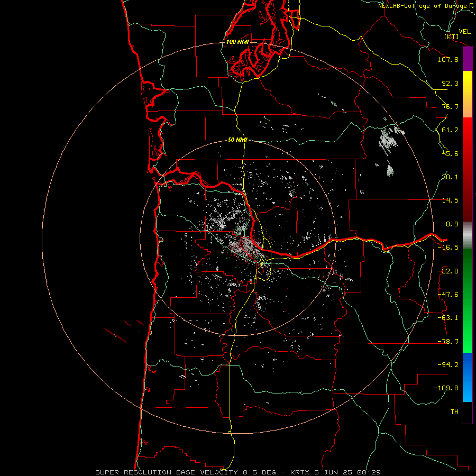Viewport: 476px width, 476px height.
Task: Select the 76.7 velocity scale value
Action: pos(450,106)
